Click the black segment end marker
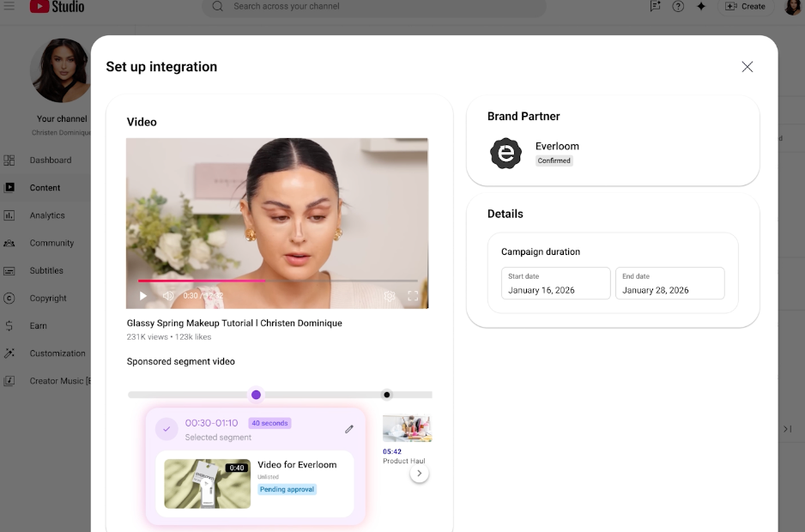Viewport: 805px width, 532px height. [x=387, y=395]
